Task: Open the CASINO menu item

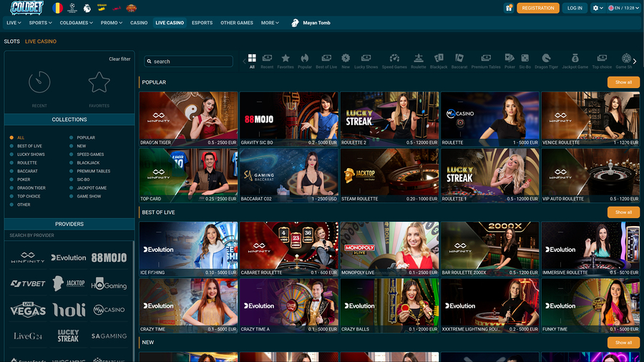Action: (139, 23)
